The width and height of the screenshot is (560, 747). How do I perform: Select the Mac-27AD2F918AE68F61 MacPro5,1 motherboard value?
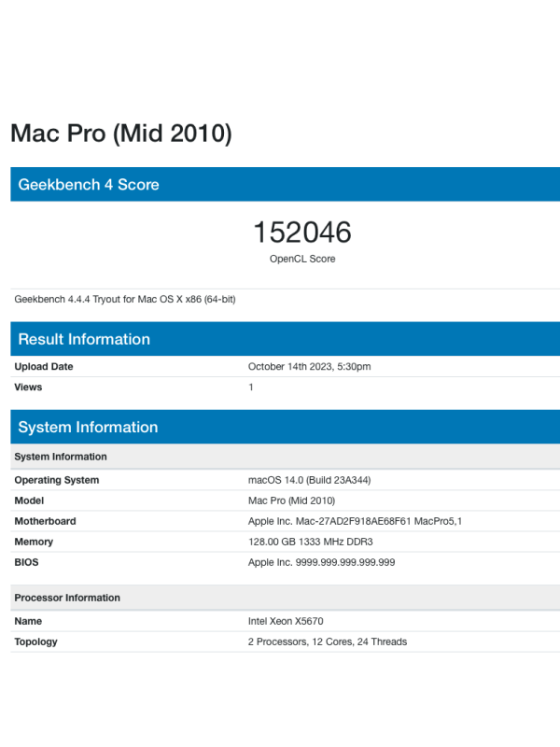(355, 521)
